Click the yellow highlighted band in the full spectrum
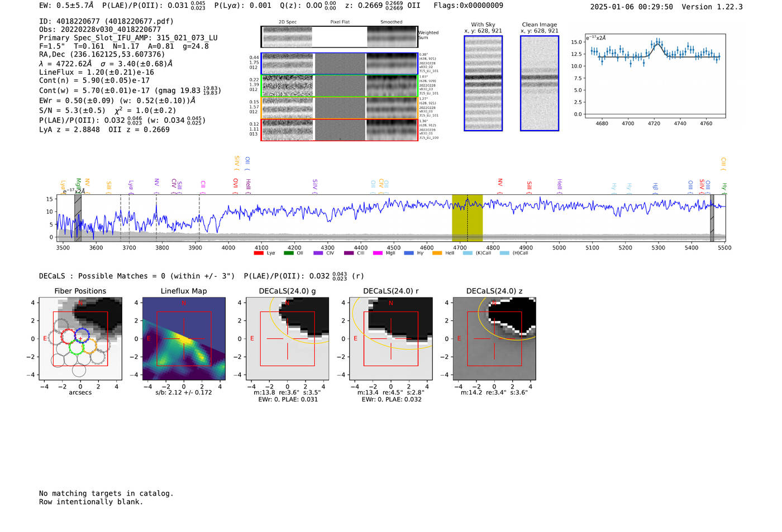 467,218
